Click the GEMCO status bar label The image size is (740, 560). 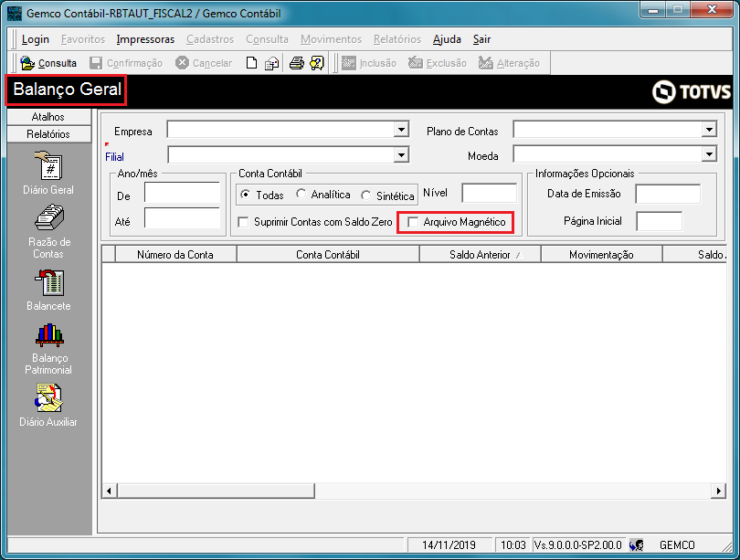point(677,544)
